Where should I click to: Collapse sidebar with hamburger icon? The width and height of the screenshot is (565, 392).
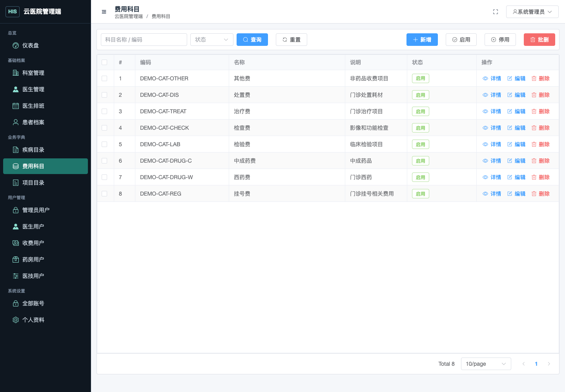tap(104, 12)
